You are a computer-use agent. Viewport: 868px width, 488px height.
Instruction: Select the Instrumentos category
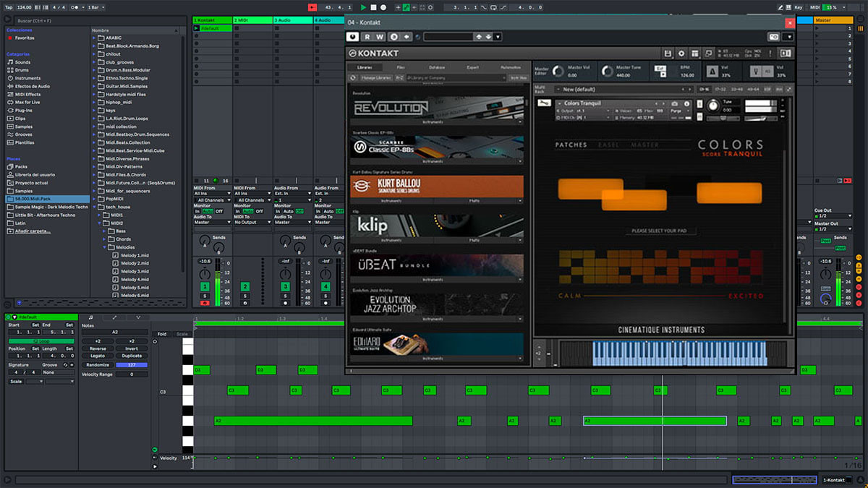(27, 78)
